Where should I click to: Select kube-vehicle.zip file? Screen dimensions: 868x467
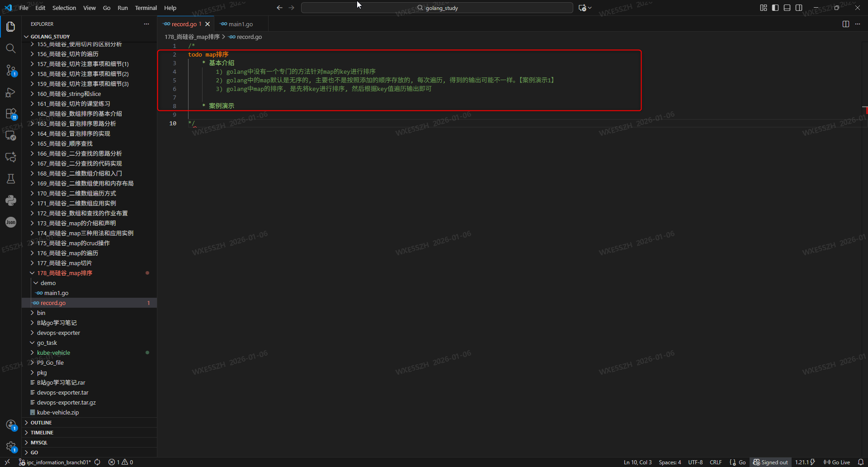pos(89,412)
